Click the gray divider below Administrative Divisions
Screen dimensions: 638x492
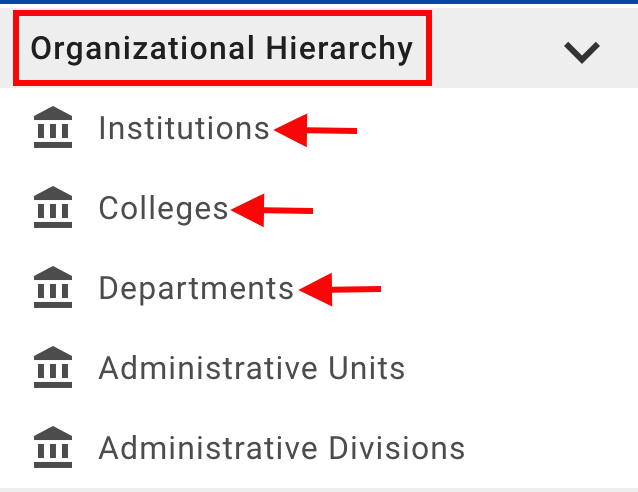[319, 489]
